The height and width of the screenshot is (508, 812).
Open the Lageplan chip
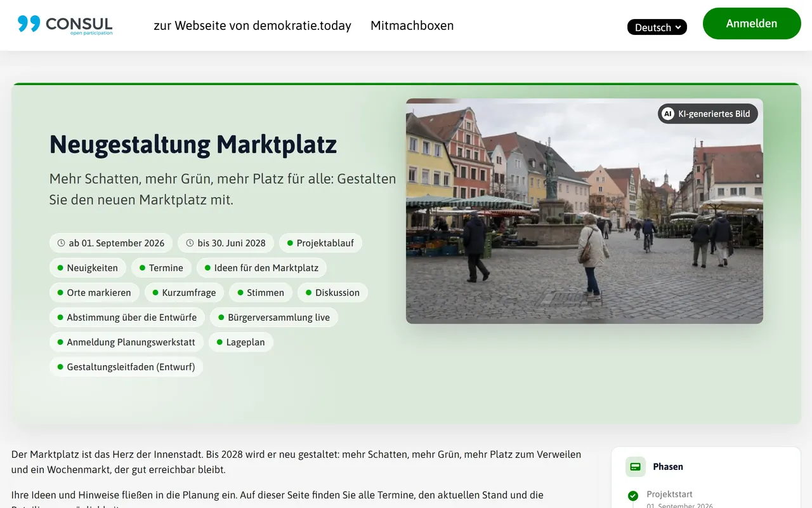point(241,342)
